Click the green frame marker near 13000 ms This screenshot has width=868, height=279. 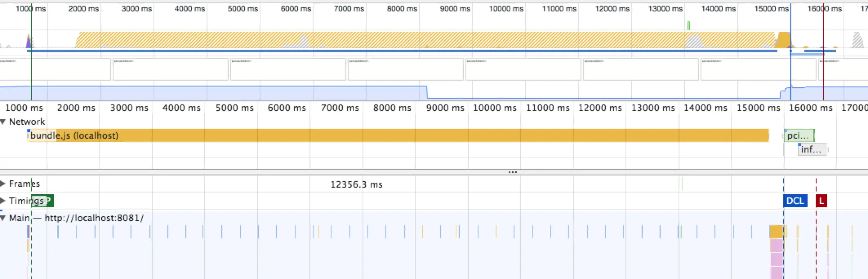tap(688, 26)
